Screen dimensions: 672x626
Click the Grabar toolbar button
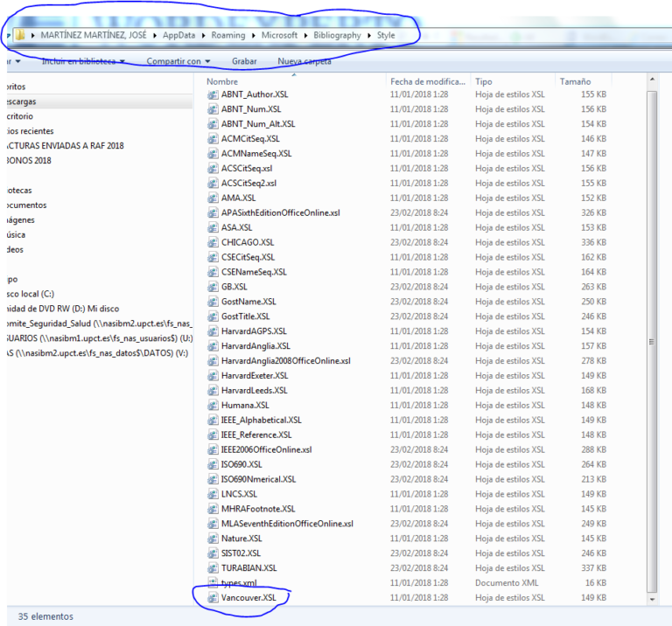tap(244, 61)
